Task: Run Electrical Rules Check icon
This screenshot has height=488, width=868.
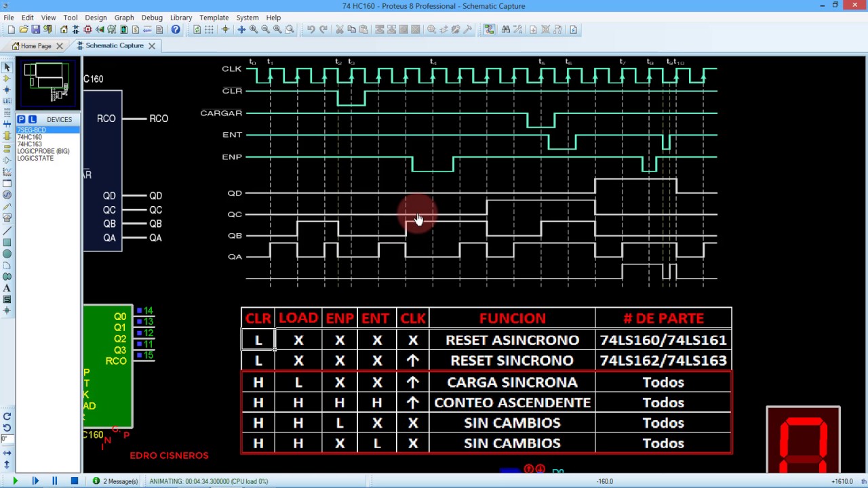Action: click(573, 30)
